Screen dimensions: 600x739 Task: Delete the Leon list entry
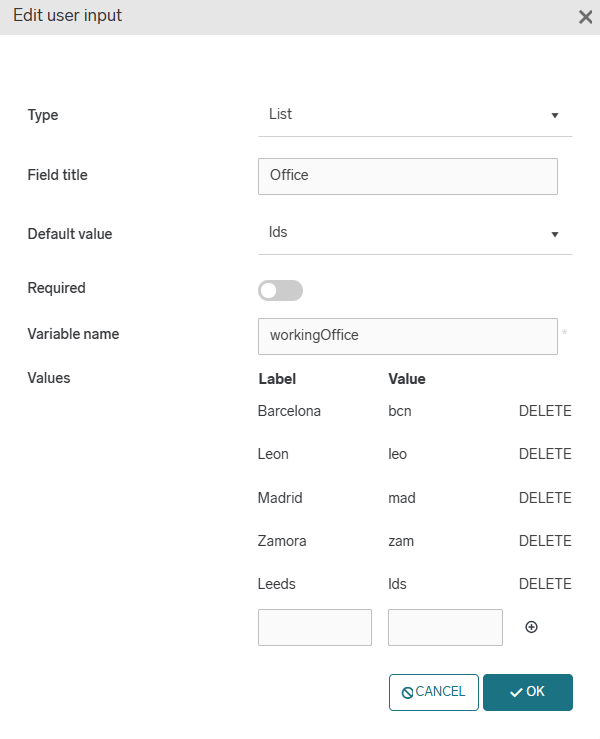pyautogui.click(x=544, y=454)
